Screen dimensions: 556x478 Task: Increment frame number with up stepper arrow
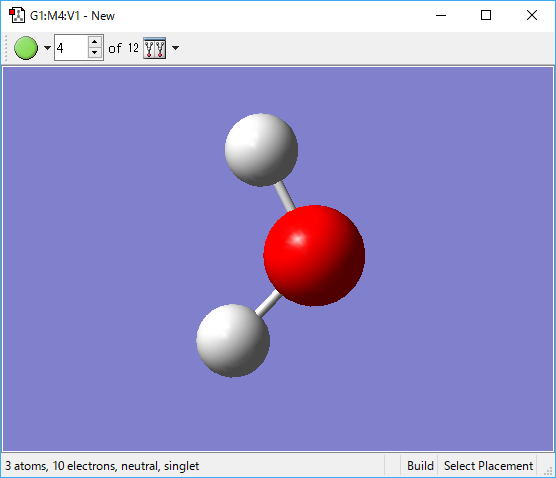(95, 42)
